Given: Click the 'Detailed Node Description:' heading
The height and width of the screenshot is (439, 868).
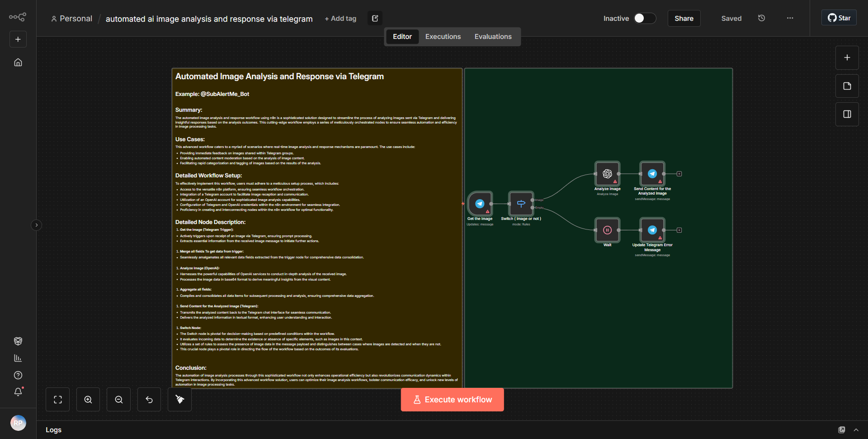Looking at the screenshot, I should coord(210,222).
